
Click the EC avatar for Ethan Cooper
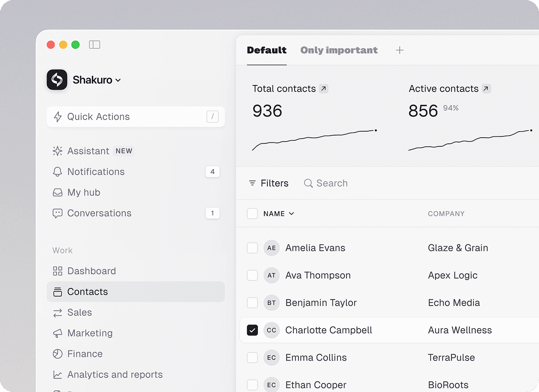pos(272,385)
